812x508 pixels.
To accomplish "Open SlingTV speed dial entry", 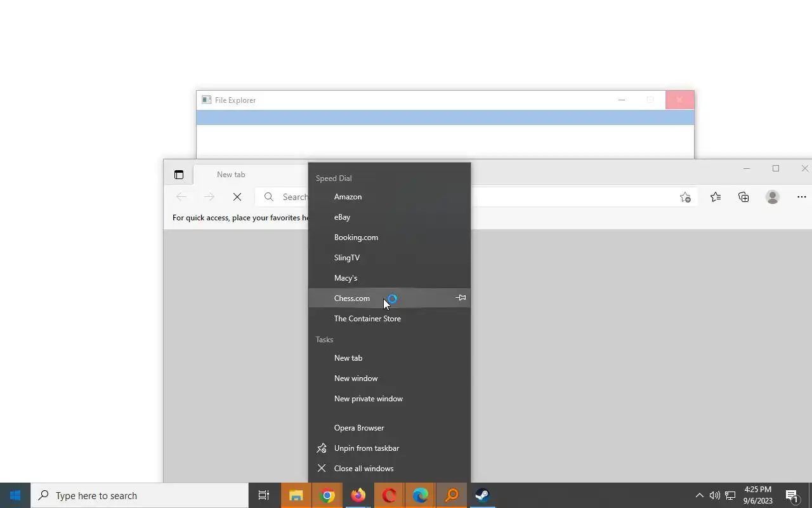I will click(x=389, y=258).
